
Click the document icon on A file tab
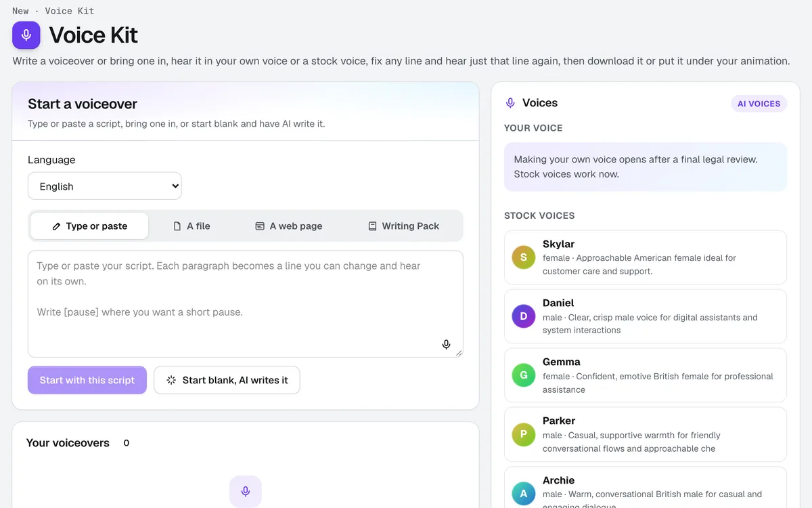tap(177, 226)
